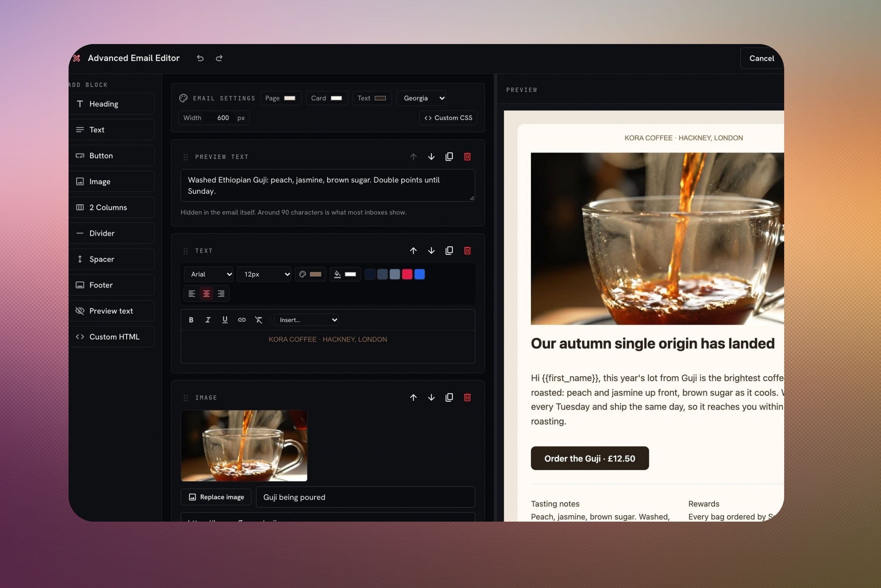The width and height of the screenshot is (881, 588).
Task: Move the Preview Text block down
Action: tap(431, 157)
